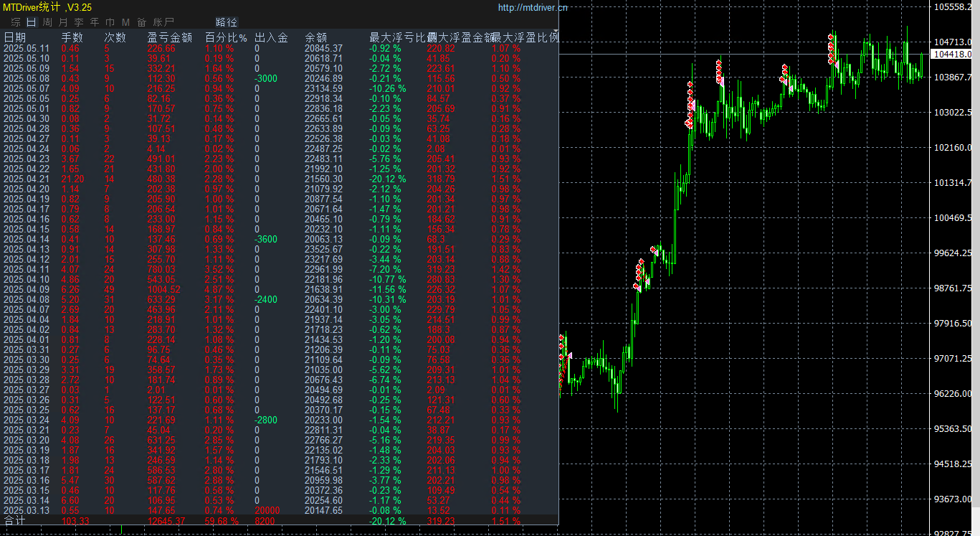Click the 日期 column header

[15, 37]
